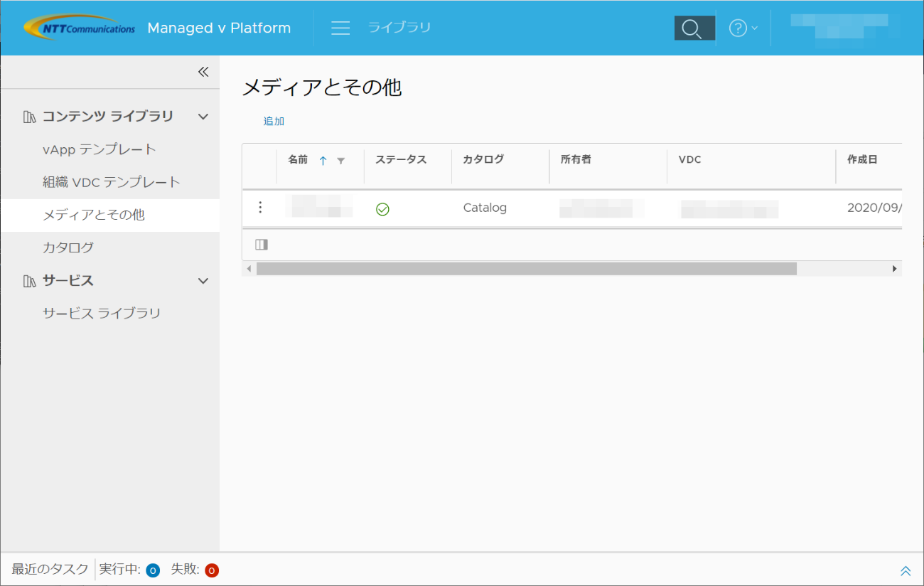Open the help question mark menu
The height and width of the screenshot is (586, 924).
coord(743,28)
